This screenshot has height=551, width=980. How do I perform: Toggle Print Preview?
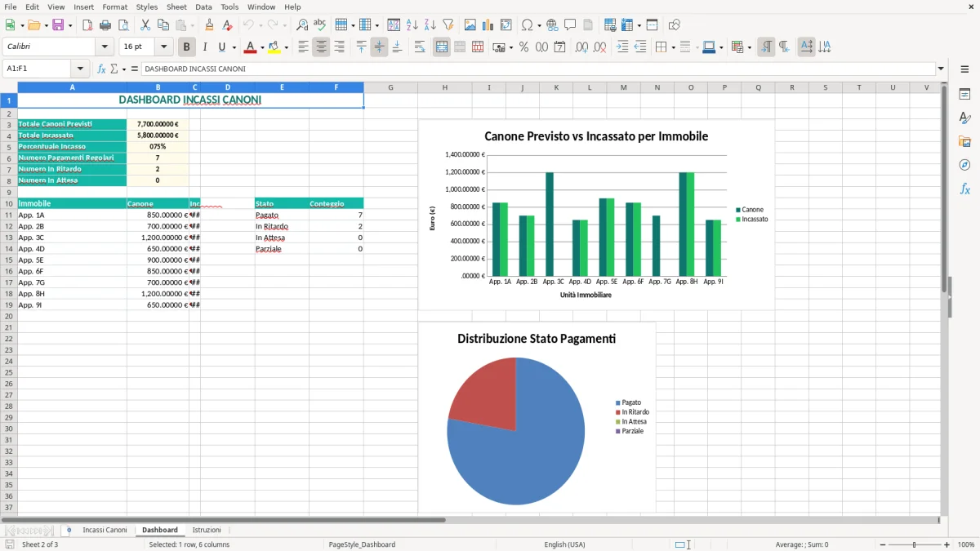[x=123, y=25]
